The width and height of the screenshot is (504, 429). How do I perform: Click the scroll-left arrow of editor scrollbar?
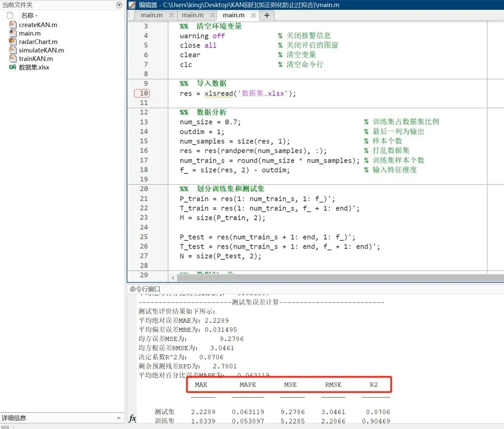(x=173, y=278)
